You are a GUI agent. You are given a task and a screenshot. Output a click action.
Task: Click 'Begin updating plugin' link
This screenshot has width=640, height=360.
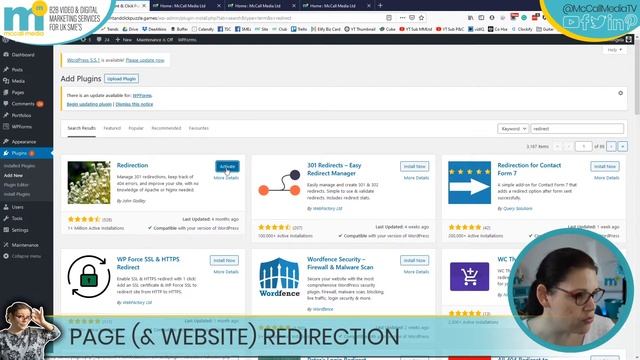coord(89,104)
